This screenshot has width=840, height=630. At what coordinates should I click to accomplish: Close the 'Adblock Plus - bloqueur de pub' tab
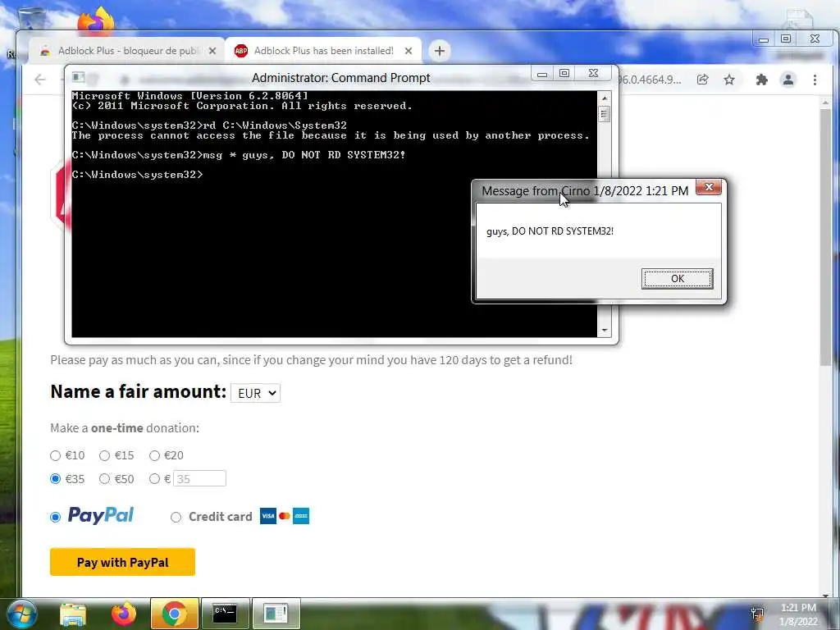tap(212, 51)
